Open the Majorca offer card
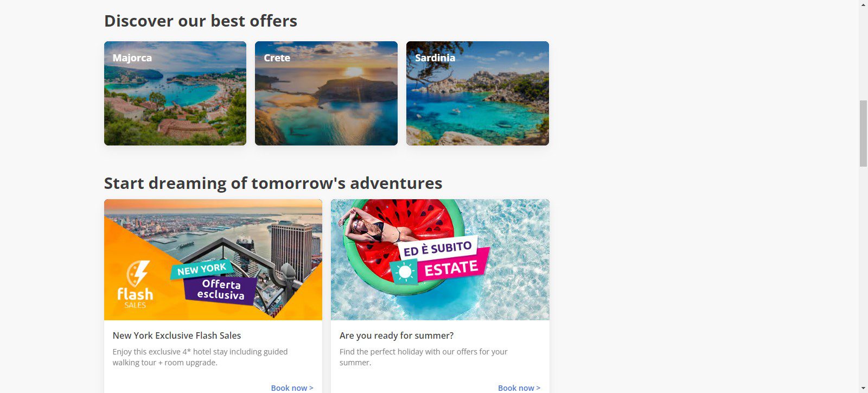 coord(175,93)
